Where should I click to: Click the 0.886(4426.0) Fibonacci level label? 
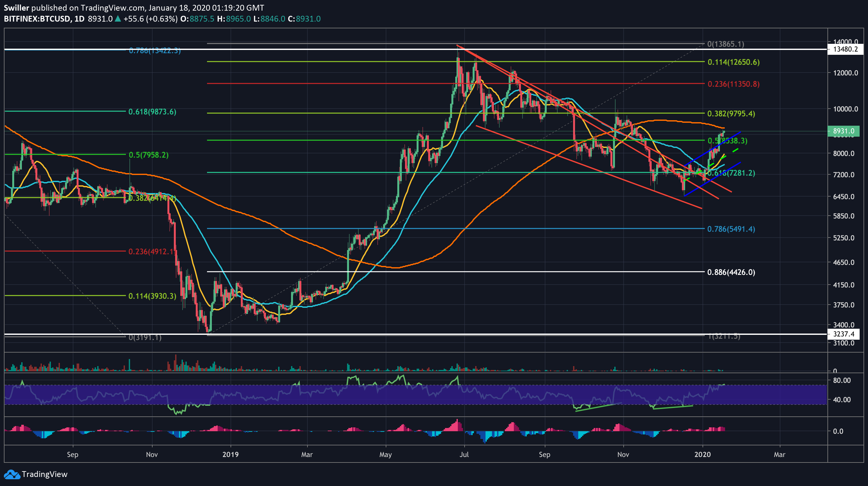[731, 272]
